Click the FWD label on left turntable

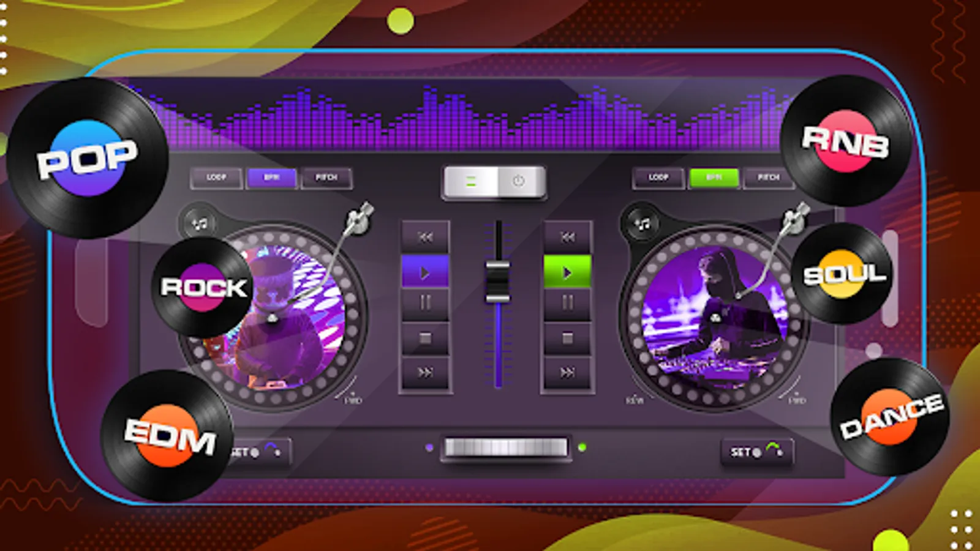(x=353, y=400)
